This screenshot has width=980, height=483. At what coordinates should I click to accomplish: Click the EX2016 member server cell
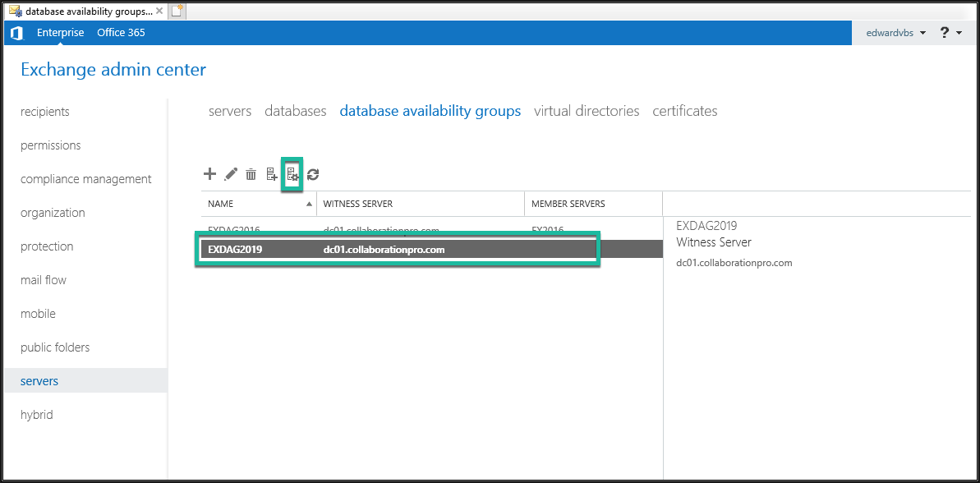click(547, 229)
